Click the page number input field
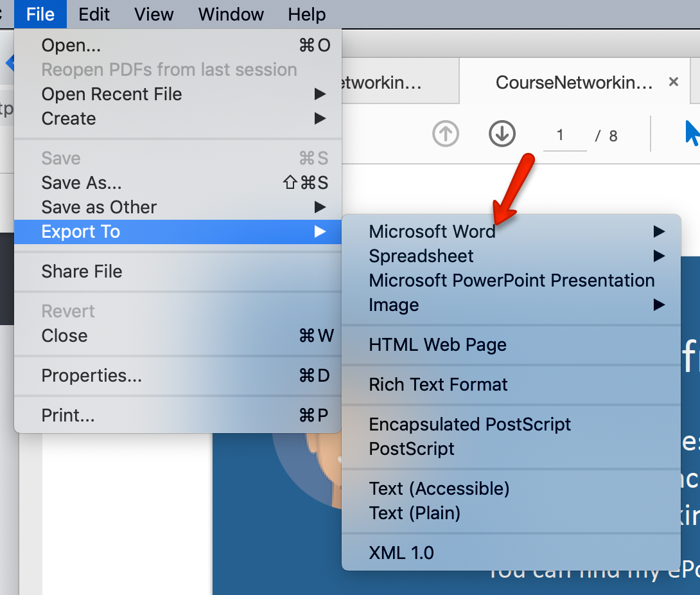 pyautogui.click(x=564, y=136)
